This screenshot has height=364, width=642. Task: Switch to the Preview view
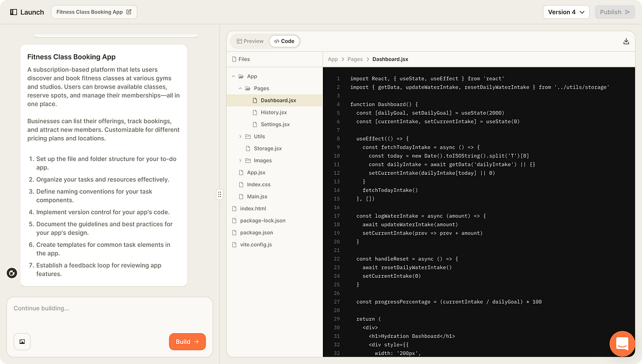pyautogui.click(x=250, y=41)
